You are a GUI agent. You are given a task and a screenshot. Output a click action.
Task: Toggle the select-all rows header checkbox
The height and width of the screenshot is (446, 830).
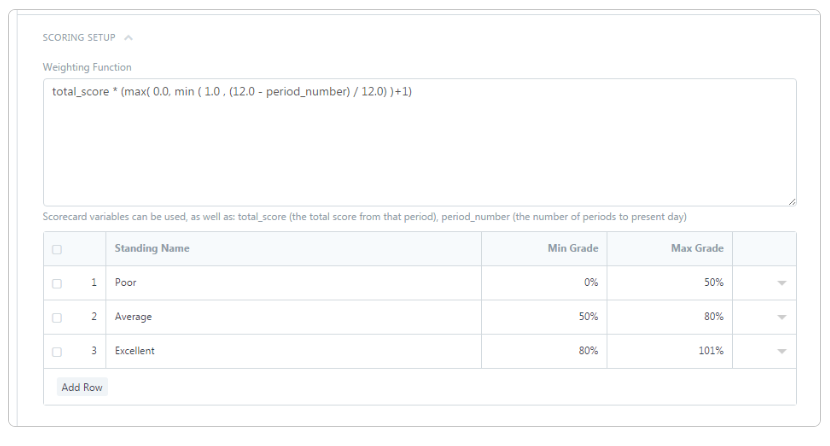point(57,249)
